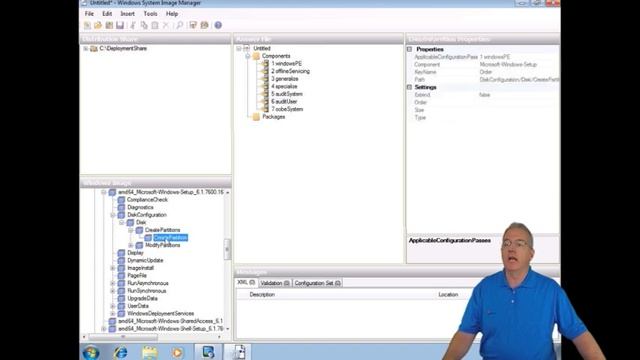
Task: Click Create Configuration Set toolbar icon
Action: pos(204,25)
